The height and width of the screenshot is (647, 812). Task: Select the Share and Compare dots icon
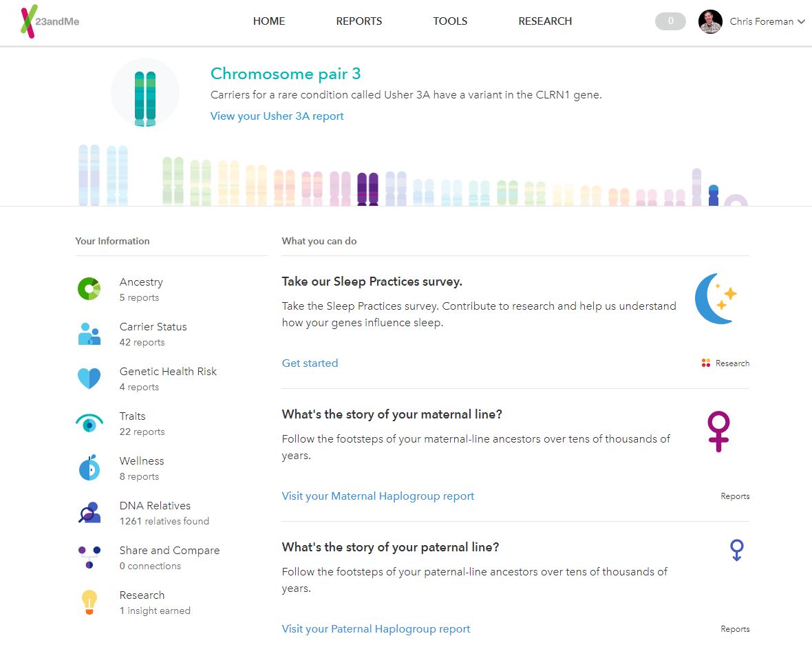[89, 557]
